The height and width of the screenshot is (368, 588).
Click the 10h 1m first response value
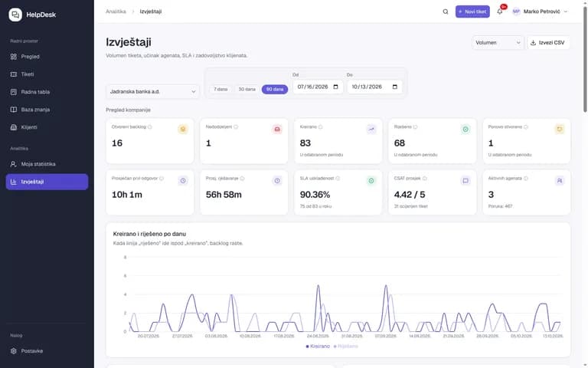click(x=127, y=195)
